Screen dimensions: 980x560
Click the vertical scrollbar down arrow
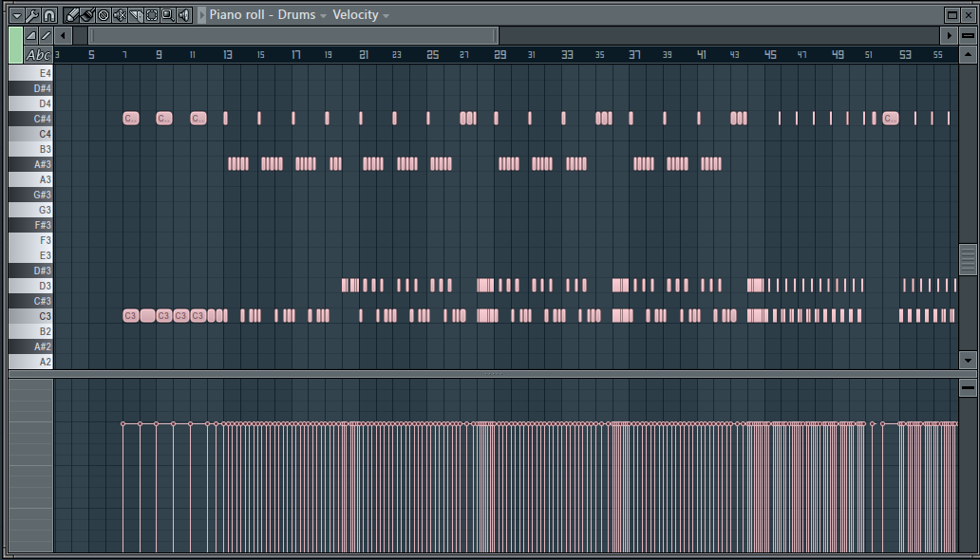[968, 360]
